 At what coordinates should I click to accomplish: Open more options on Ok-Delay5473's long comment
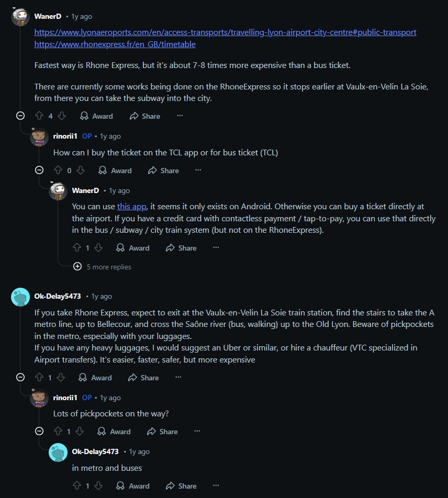tap(178, 378)
